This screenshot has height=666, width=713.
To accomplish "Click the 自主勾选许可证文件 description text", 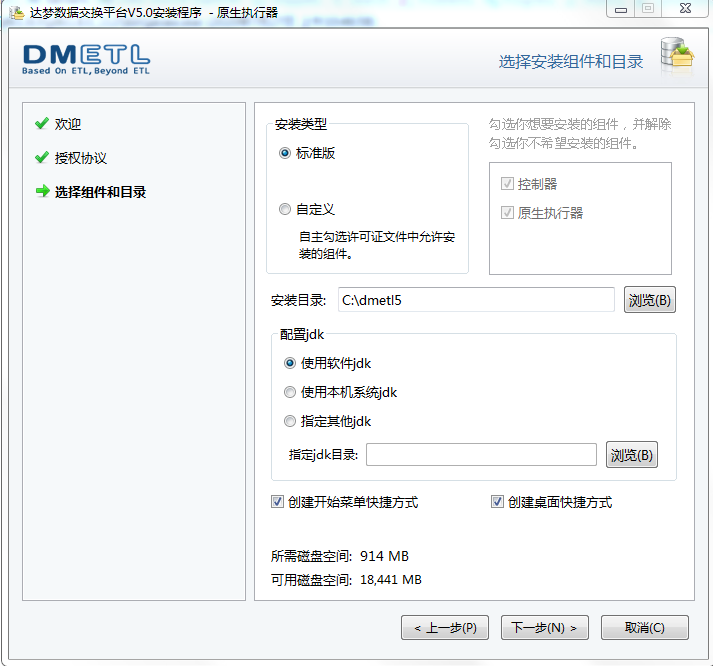I will point(377,245).
